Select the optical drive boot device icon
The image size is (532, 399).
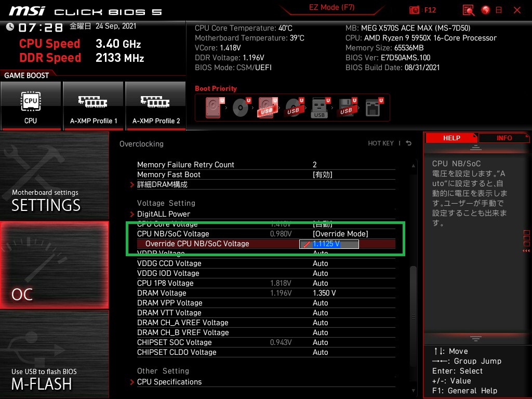click(x=242, y=108)
